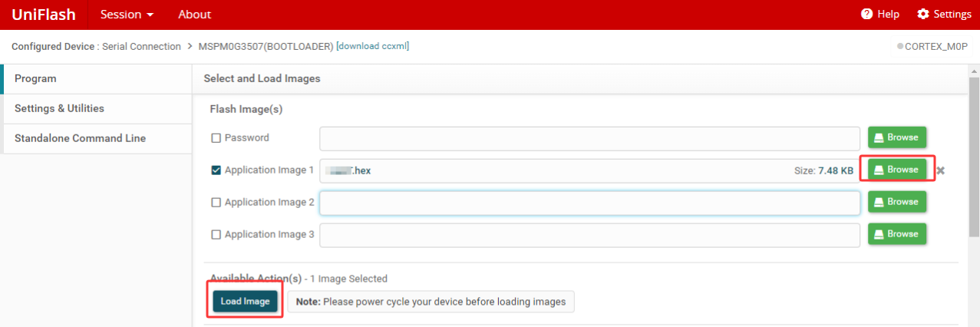Click the Size 7.48 KB label
The image size is (980, 327).
(823, 170)
